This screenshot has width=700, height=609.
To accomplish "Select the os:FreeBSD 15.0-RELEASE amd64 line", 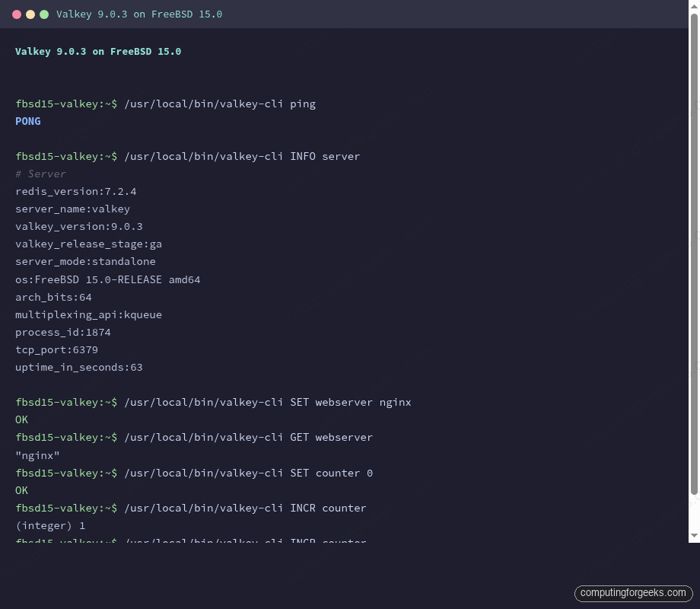I will [107, 279].
